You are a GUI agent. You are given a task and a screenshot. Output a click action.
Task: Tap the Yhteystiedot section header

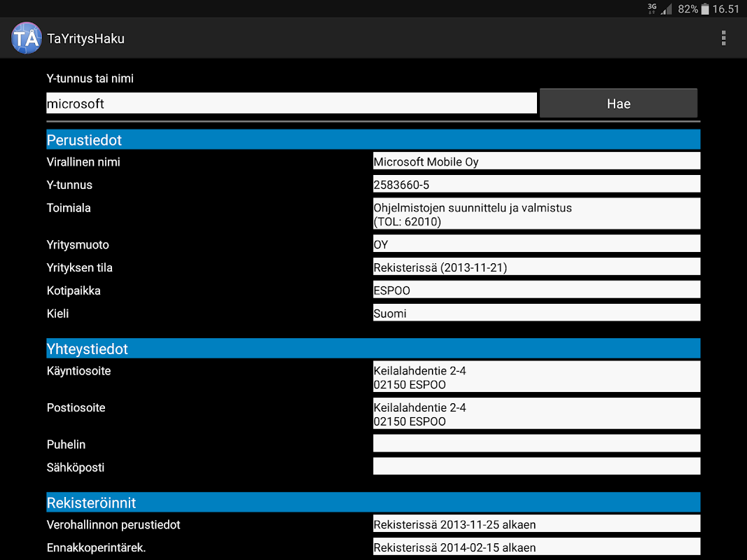373,349
